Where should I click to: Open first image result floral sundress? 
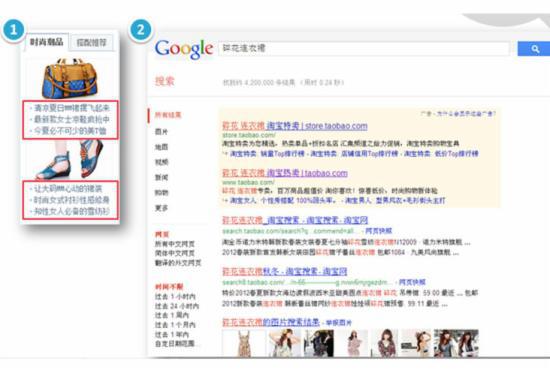(243, 343)
